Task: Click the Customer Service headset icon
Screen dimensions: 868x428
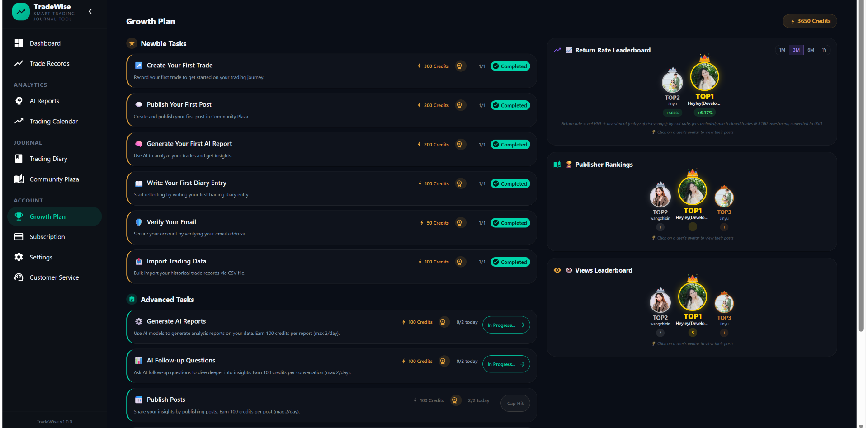Action: pyautogui.click(x=19, y=277)
